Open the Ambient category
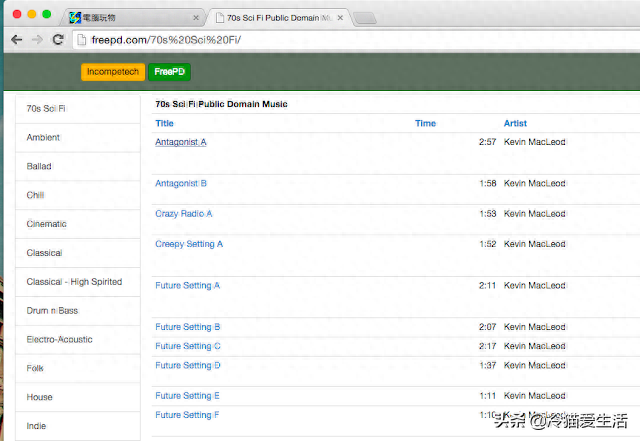 tap(43, 138)
